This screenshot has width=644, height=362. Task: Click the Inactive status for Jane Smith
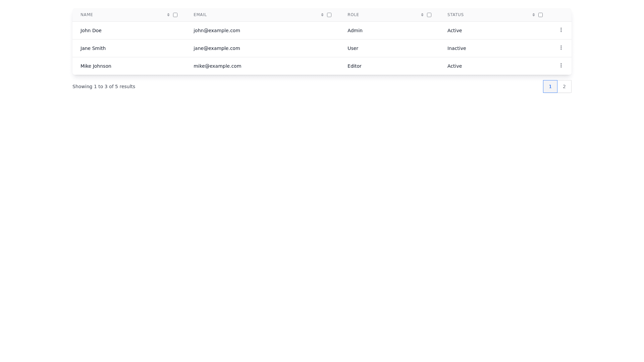point(457,48)
